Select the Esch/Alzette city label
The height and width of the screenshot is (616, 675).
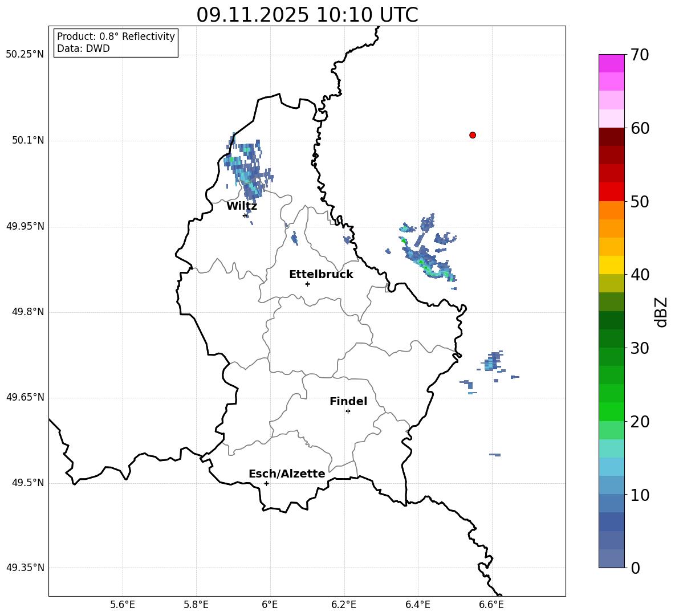pos(287,474)
